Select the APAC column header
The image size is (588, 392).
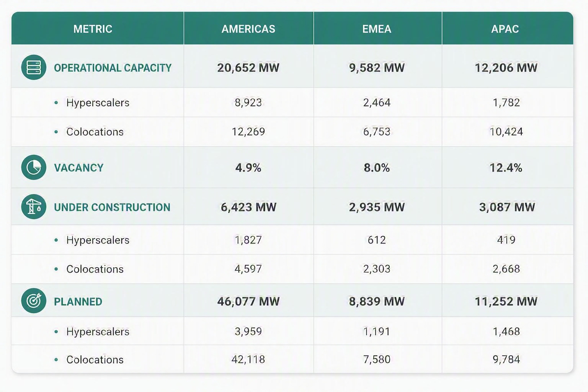(x=505, y=29)
